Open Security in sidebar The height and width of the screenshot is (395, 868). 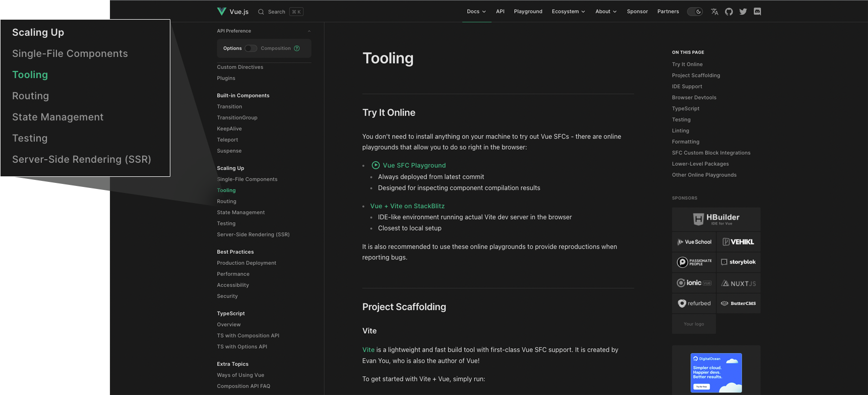click(x=227, y=296)
